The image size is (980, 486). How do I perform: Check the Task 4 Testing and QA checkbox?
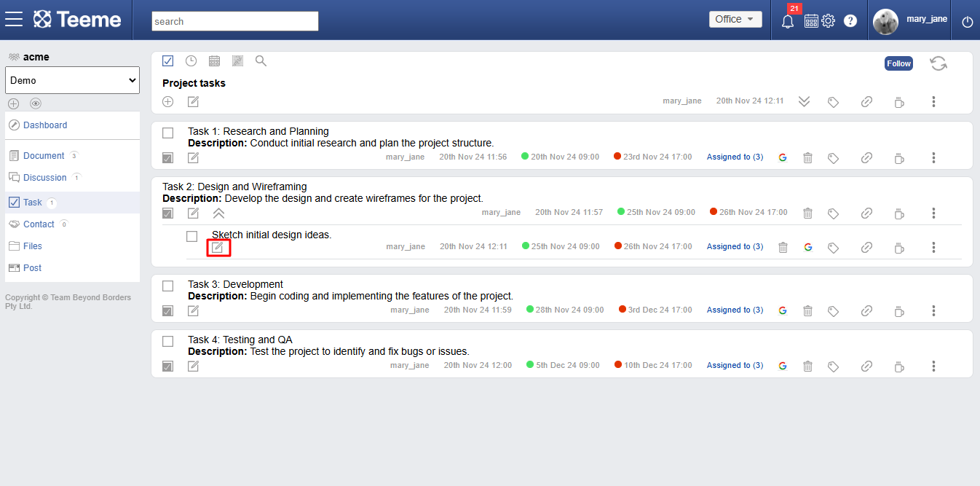pos(168,341)
